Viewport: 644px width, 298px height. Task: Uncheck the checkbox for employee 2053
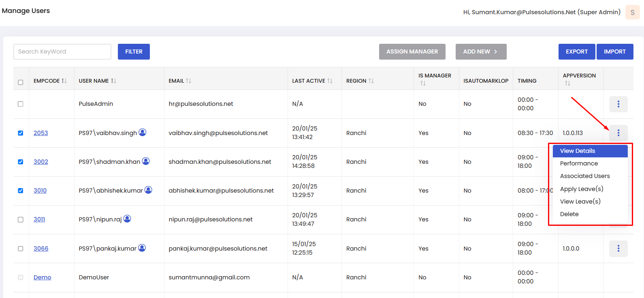pos(21,133)
